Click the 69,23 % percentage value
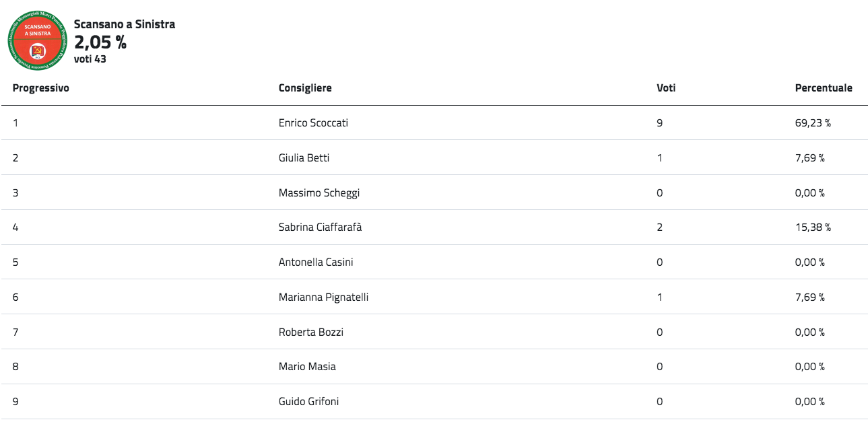Screen dimensions: 868x426 tap(813, 123)
